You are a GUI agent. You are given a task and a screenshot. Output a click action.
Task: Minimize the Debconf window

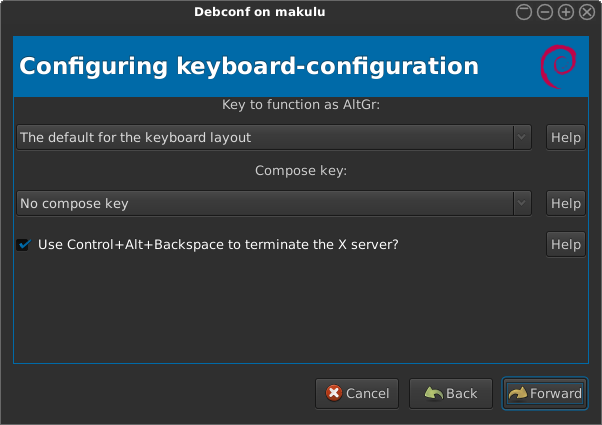click(x=545, y=12)
